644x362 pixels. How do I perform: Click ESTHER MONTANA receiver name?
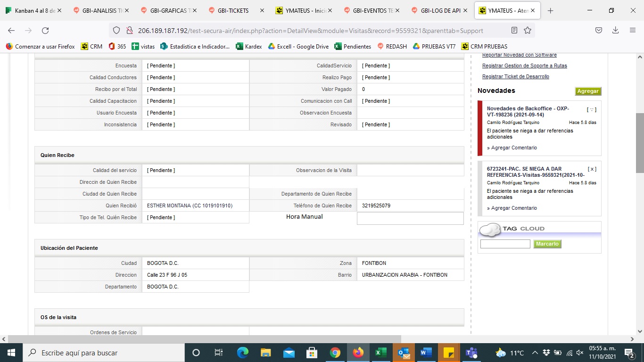click(190, 206)
